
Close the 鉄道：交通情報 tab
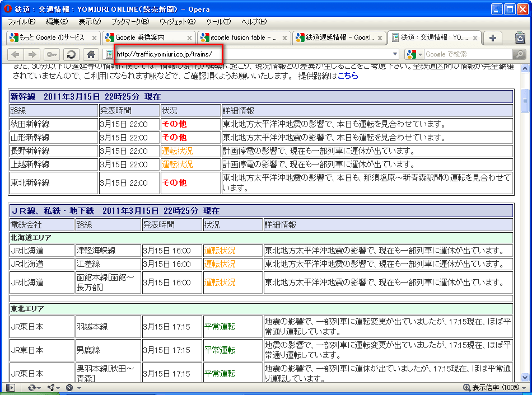[475, 38]
